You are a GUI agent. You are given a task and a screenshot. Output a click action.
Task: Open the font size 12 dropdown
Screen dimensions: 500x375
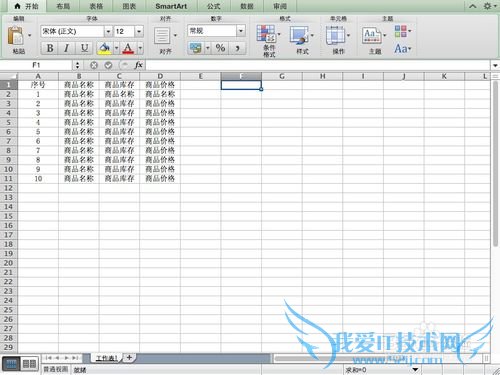pos(139,32)
